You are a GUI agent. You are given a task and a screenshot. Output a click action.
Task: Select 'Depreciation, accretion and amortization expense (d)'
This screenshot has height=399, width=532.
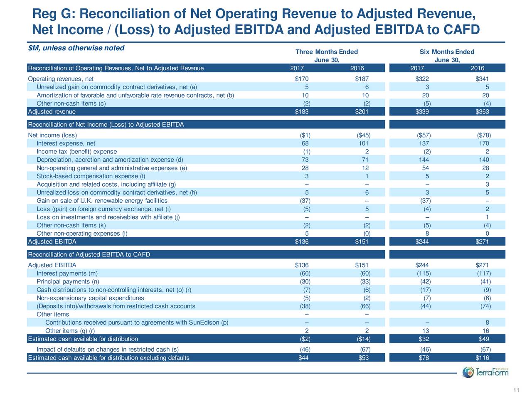(x=110, y=160)
